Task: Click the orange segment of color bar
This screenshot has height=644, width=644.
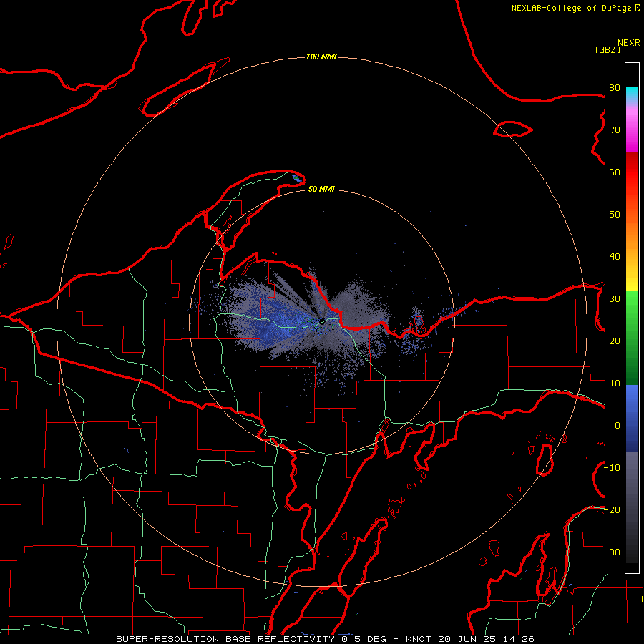Action: pyautogui.click(x=632, y=238)
